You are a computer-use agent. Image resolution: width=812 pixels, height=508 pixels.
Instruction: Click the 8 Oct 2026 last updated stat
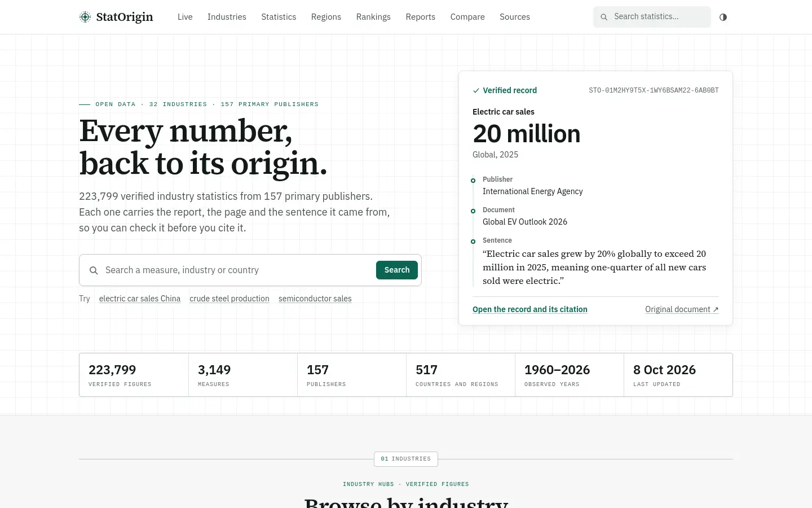pos(678,375)
